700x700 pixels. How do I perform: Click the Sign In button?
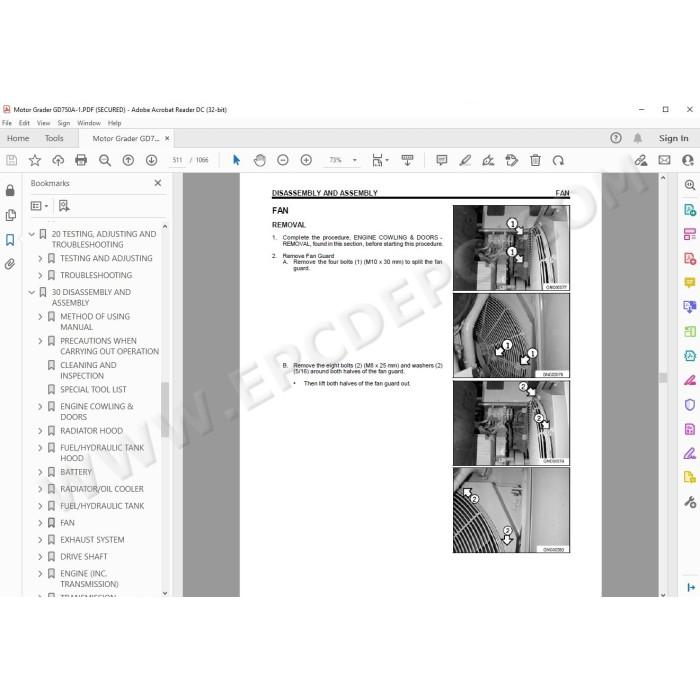click(x=674, y=138)
